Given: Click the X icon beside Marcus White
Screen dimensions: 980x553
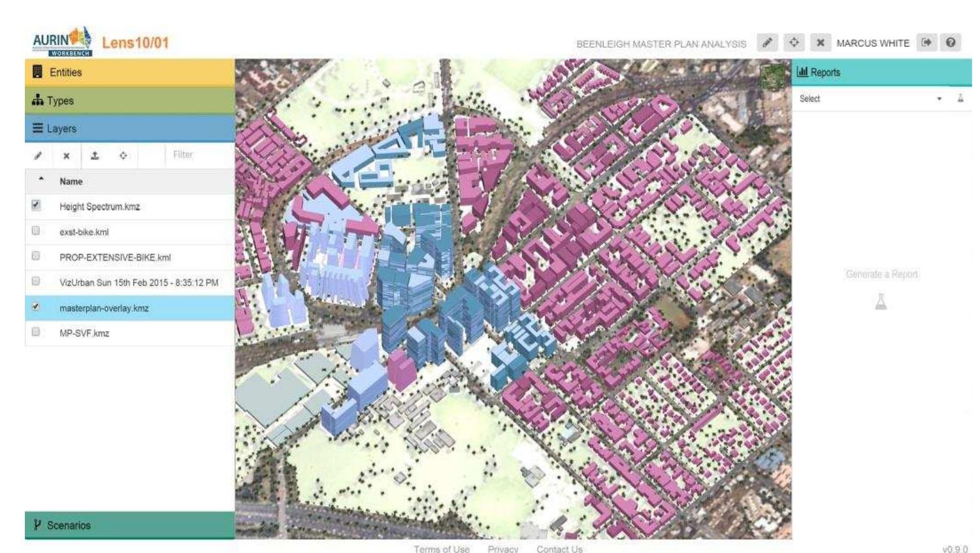Looking at the screenshot, I should (820, 43).
